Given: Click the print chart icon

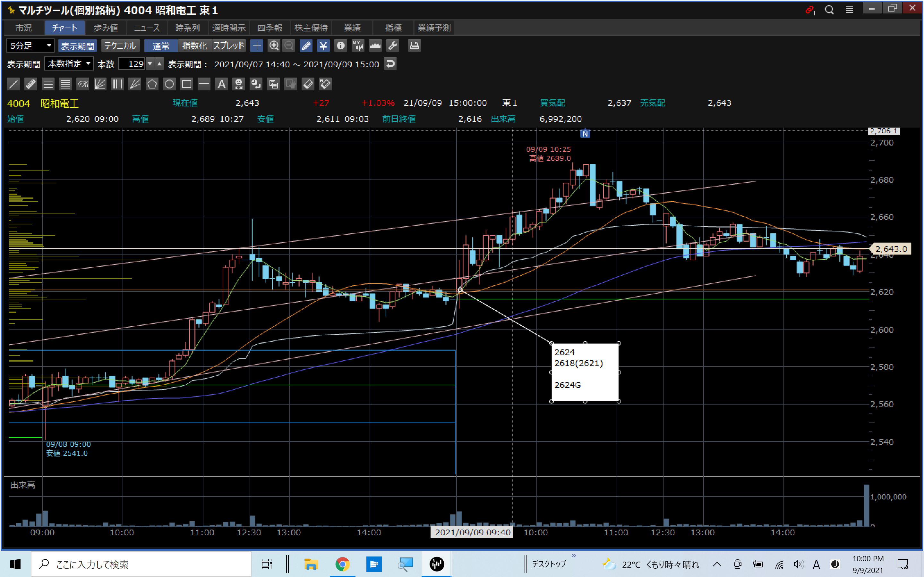Looking at the screenshot, I should tap(414, 46).
